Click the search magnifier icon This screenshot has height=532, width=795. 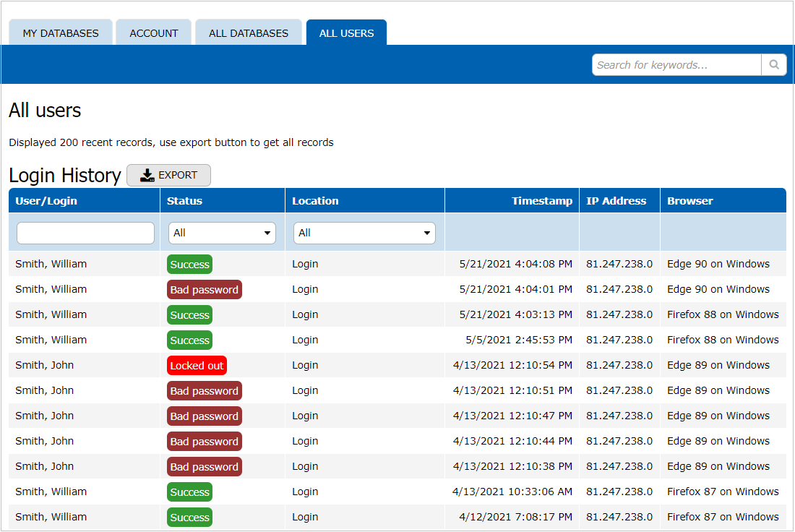coord(774,65)
